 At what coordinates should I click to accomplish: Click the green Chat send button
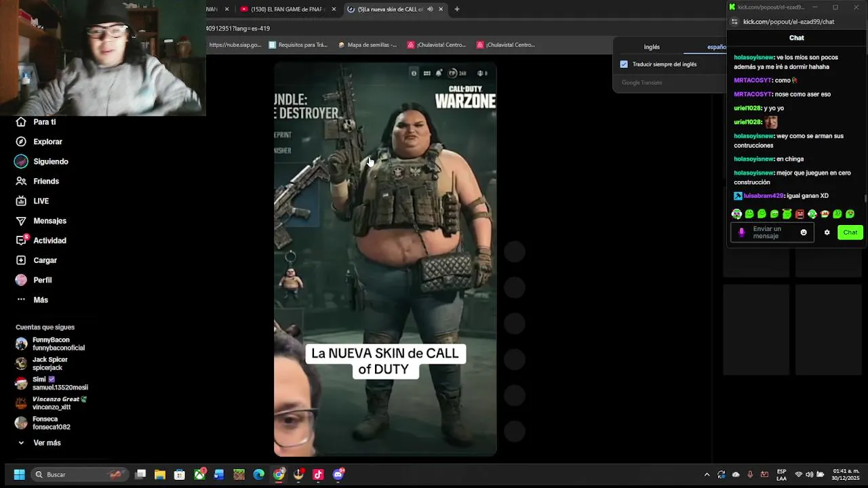tap(850, 232)
